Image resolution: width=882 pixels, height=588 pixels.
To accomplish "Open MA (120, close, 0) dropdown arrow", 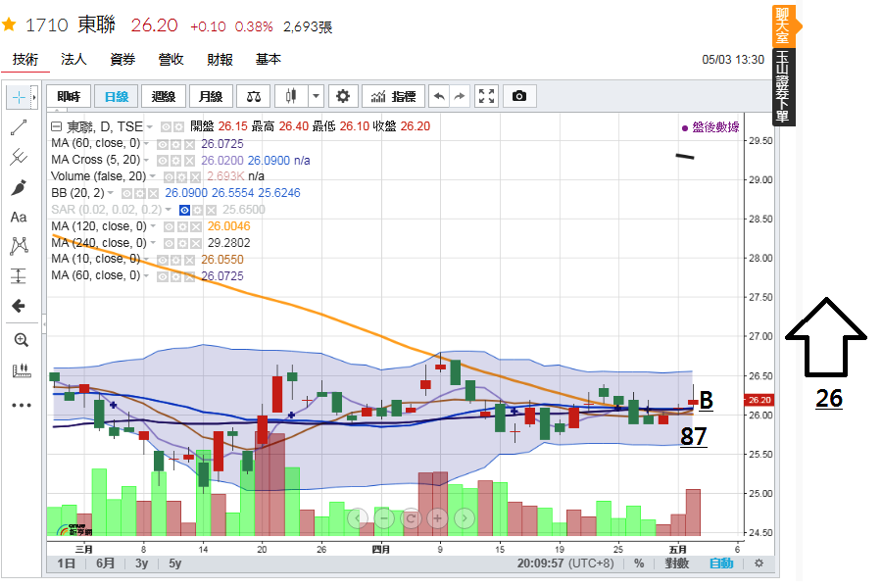I will 153,226.
